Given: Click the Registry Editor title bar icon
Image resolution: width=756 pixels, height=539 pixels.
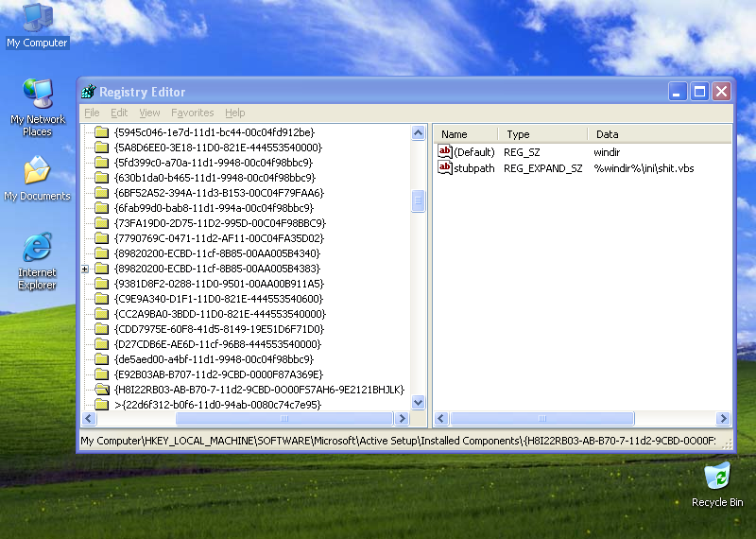Looking at the screenshot, I should pyautogui.click(x=89, y=92).
